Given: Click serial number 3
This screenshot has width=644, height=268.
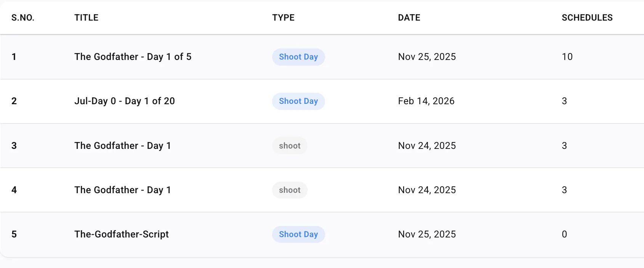Looking at the screenshot, I should [x=14, y=146].
